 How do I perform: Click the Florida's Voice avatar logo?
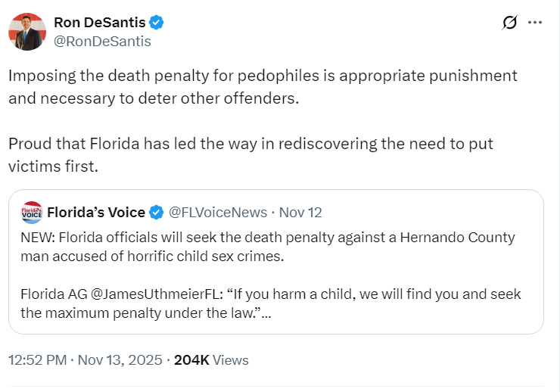coord(32,212)
